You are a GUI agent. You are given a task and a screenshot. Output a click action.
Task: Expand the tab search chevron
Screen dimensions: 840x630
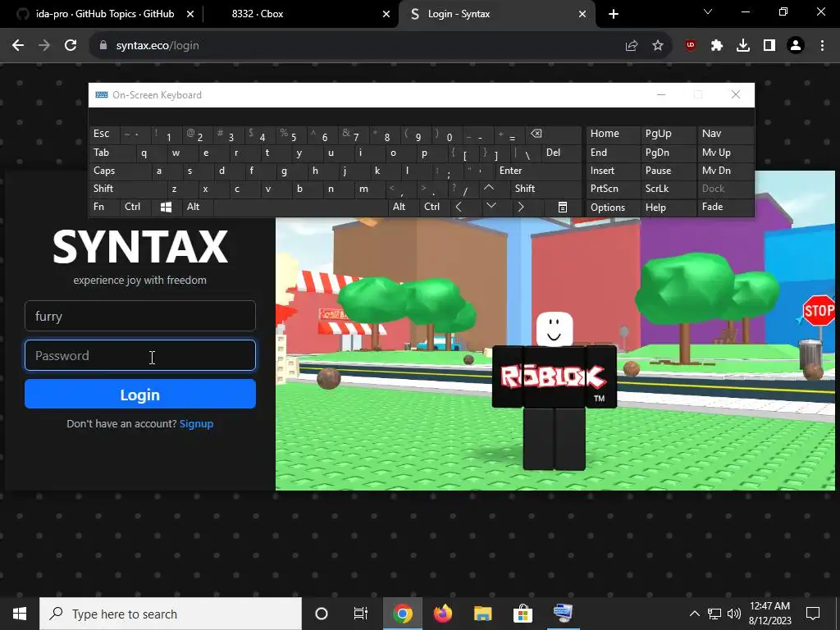tap(708, 11)
